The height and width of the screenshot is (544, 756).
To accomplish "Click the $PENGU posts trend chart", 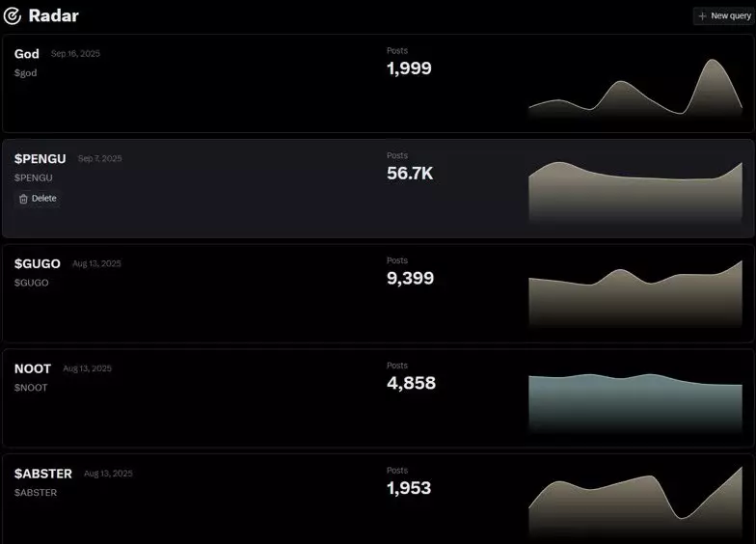I will (x=635, y=192).
